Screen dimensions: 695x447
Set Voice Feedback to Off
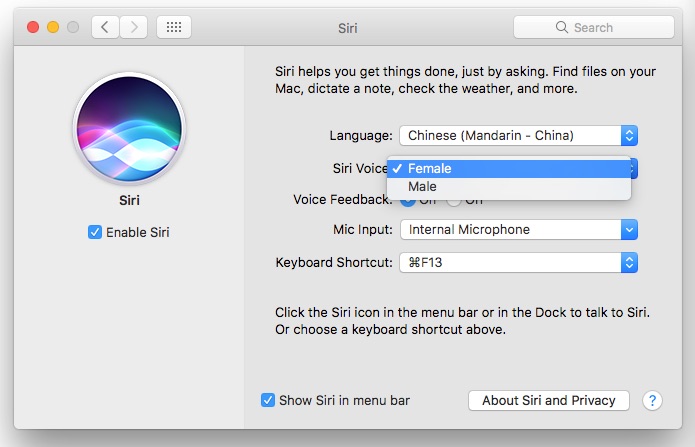click(454, 200)
